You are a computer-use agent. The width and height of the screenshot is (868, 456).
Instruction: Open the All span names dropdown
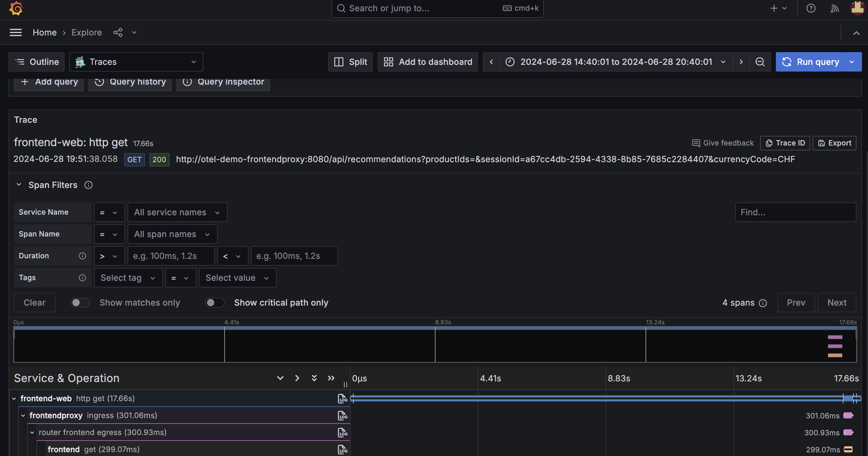[172, 234]
